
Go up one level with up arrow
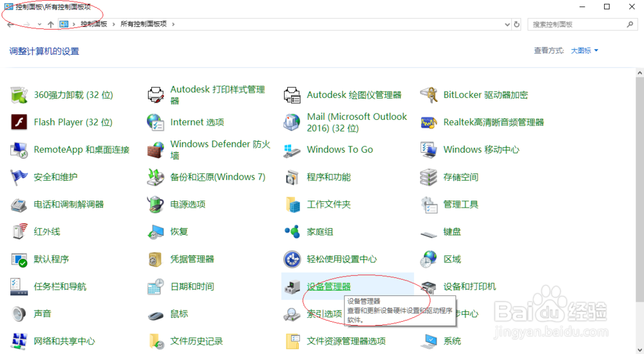pos(51,25)
